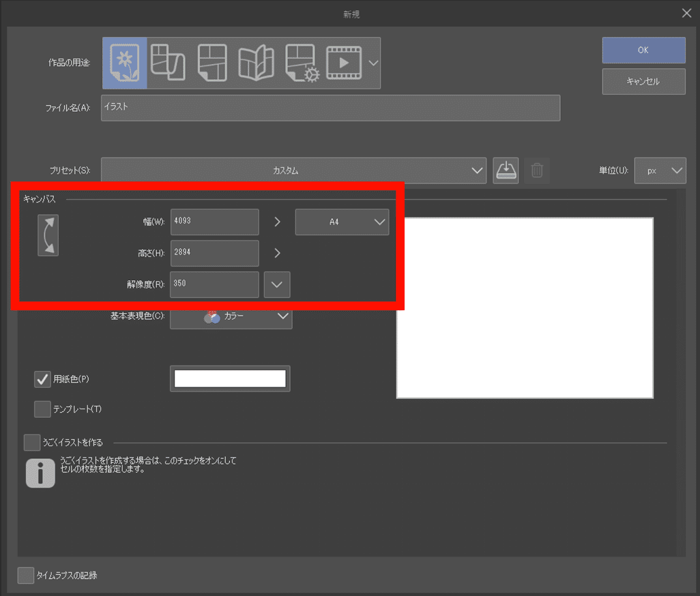Viewport: 700px width, 596px height.
Task: Click the canvas preview thumbnail
Action: pyautogui.click(x=525, y=308)
